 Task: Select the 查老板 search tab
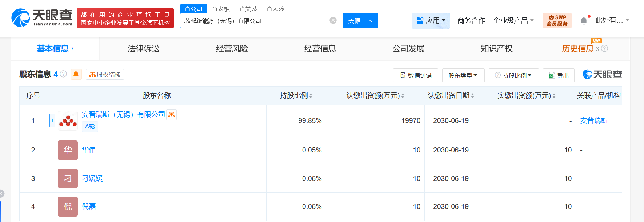point(221,9)
